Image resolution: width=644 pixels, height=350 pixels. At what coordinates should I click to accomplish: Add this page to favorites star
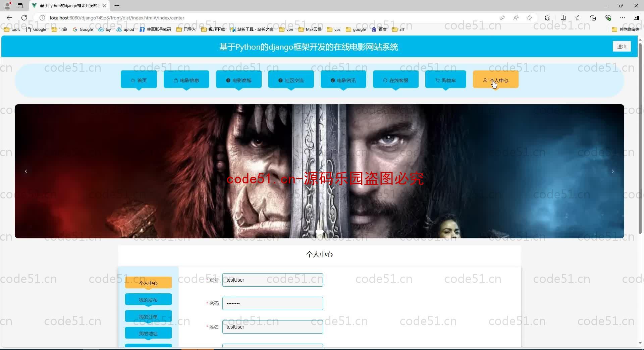(x=529, y=18)
